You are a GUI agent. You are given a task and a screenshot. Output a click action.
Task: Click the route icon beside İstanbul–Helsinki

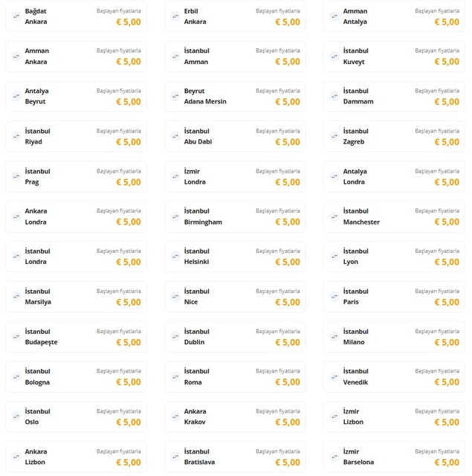[x=175, y=257]
